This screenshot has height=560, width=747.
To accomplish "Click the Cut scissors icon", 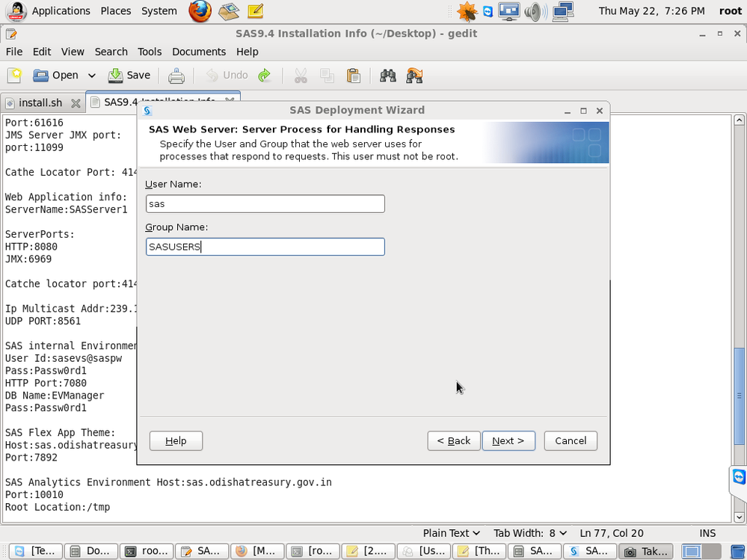I will point(301,76).
